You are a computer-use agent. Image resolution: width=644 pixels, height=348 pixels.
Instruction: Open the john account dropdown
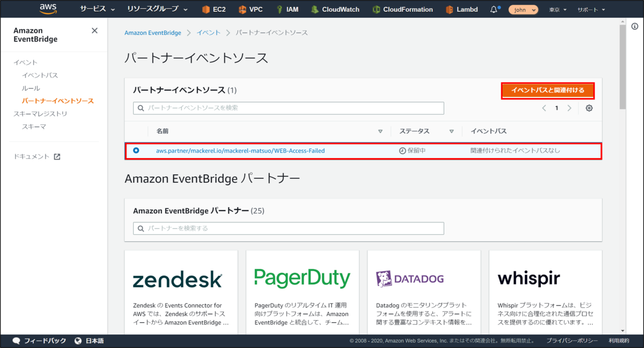(x=523, y=10)
